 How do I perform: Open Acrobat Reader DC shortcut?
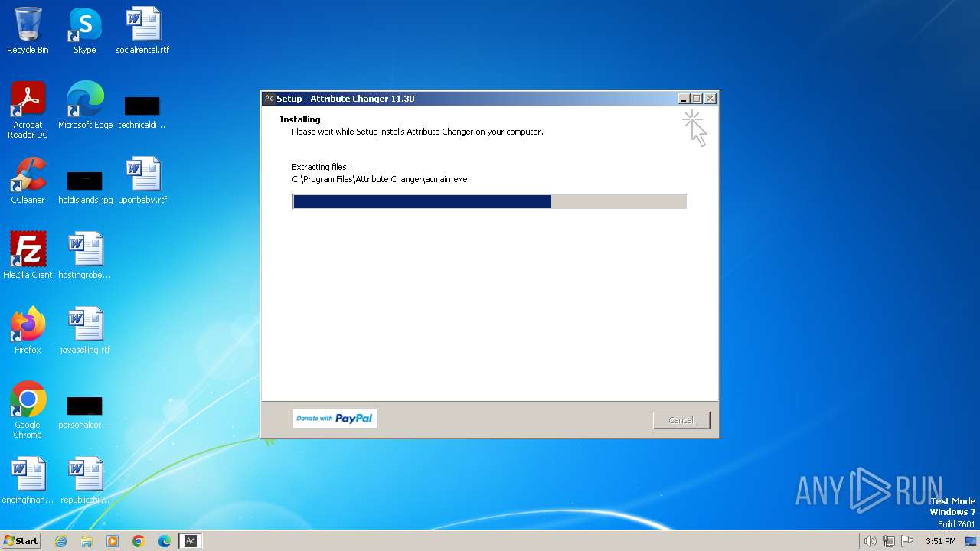[x=28, y=109]
